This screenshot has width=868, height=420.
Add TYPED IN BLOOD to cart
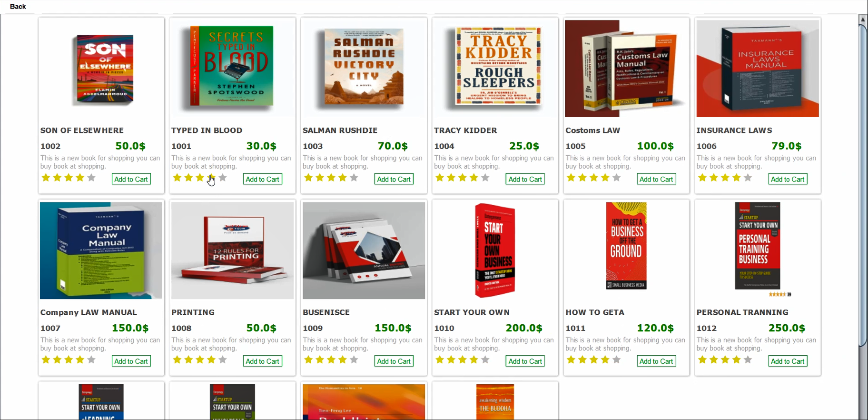click(x=263, y=179)
